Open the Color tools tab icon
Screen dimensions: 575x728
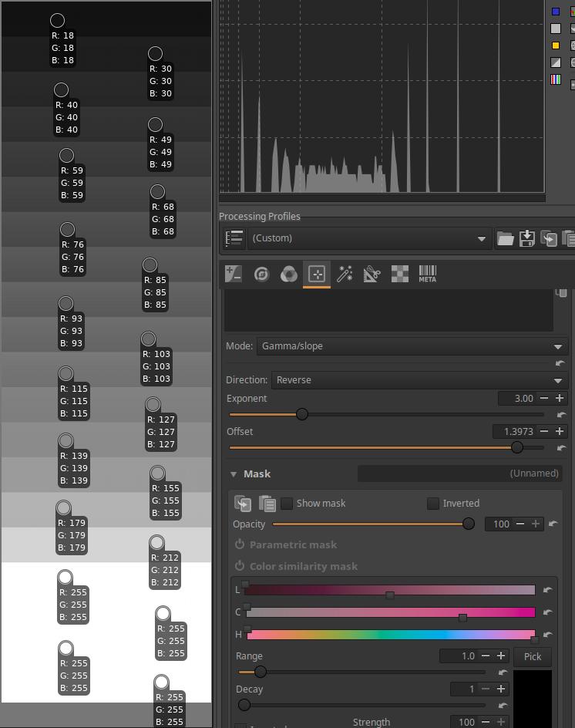tap(289, 274)
